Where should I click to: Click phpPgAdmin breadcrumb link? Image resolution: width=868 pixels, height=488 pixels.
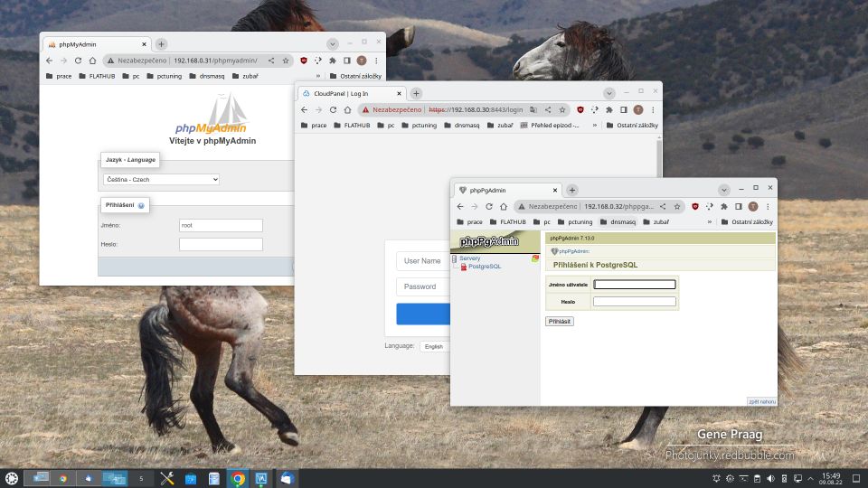tap(573, 251)
